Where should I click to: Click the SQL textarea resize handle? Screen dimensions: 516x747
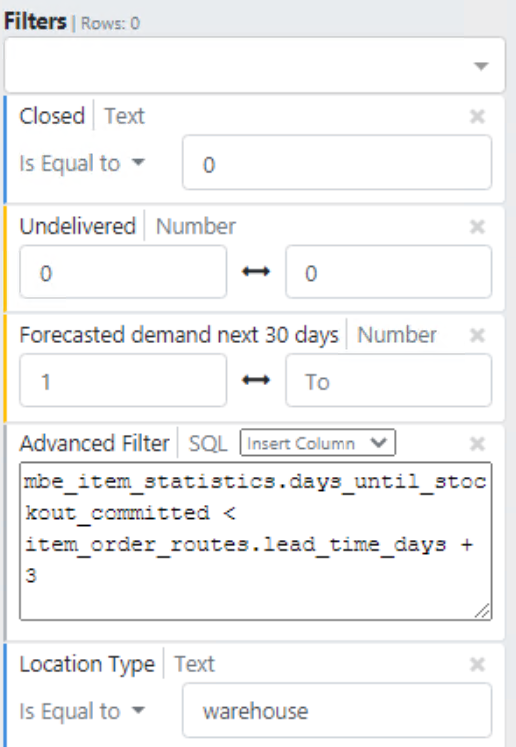pyautogui.click(x=483, y=611)
